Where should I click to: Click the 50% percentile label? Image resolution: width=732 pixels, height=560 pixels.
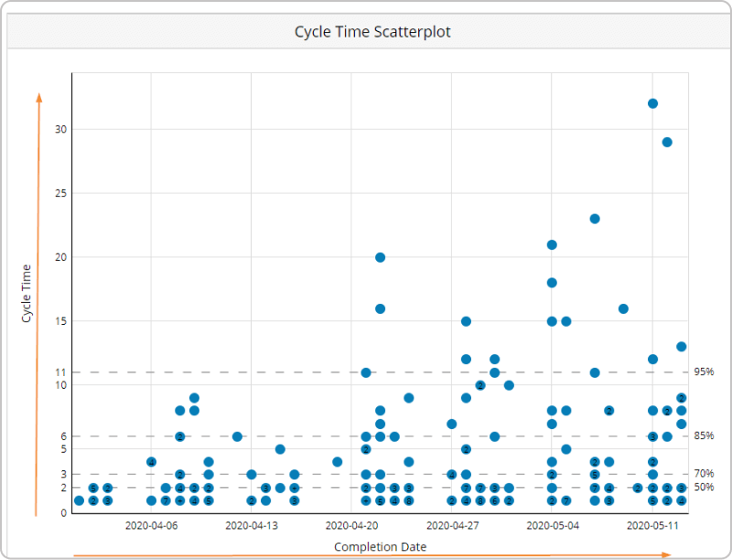pyautogui.click(x=704, y=487)
